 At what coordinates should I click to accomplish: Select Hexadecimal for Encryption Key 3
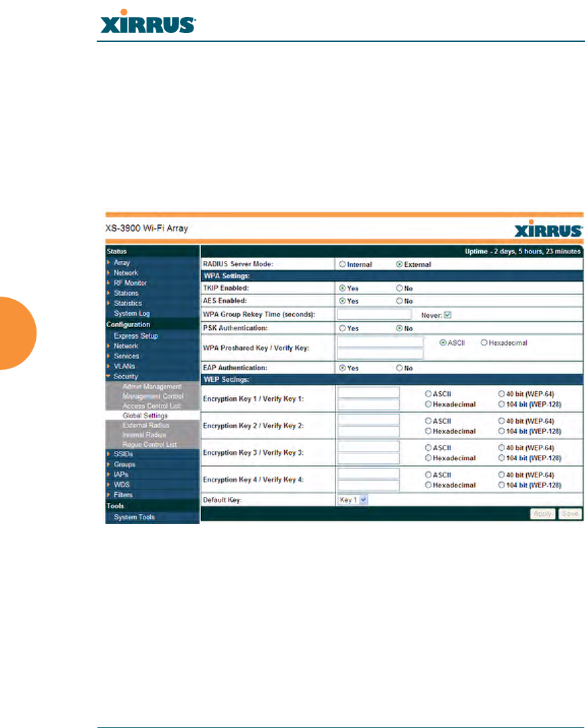pyautogui.click(x=428, y=458)
